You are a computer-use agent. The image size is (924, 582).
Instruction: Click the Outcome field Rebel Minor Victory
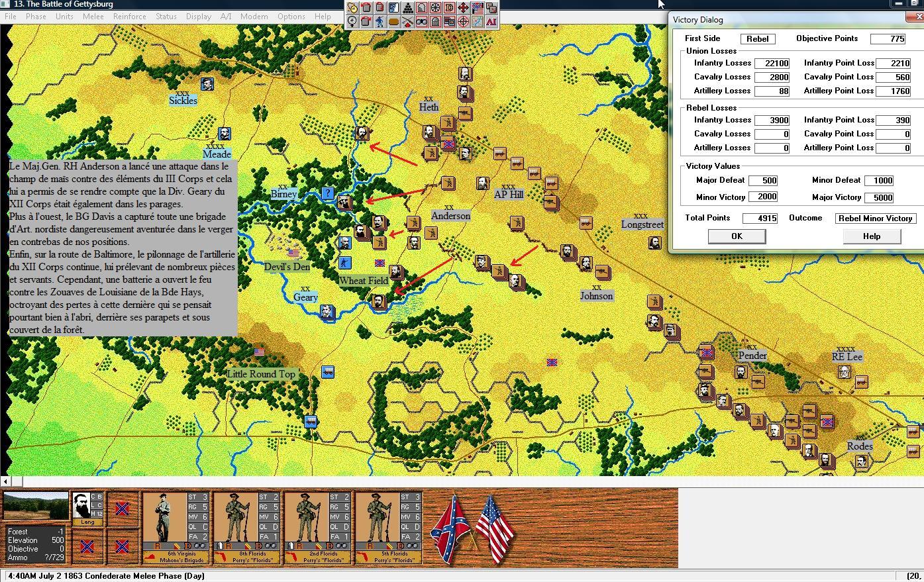tap(876, 218)
